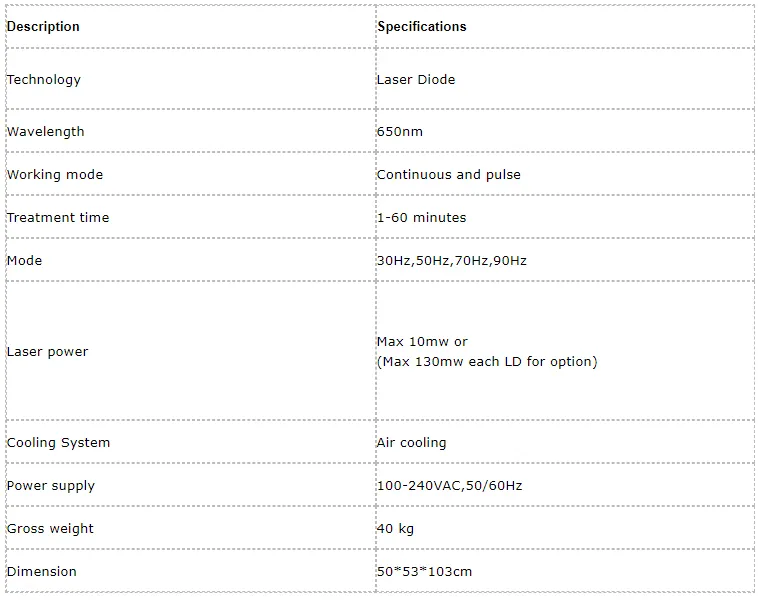Viewport: 758px width, 600px height.
Task: Click the "Max 10mw or" text line
Action: click(x=422, y=342)
